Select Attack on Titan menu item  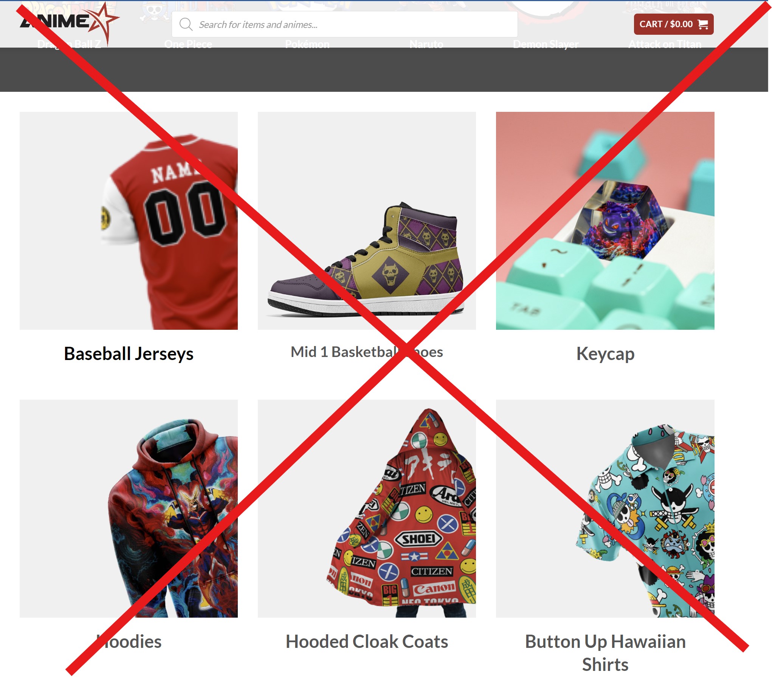pos(665,45)
